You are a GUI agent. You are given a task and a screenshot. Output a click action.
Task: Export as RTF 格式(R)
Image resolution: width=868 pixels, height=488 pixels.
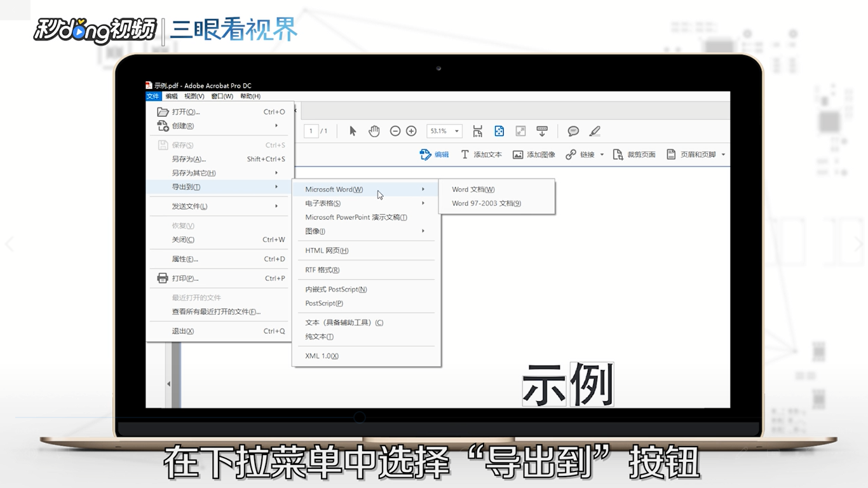click(367, 270)
